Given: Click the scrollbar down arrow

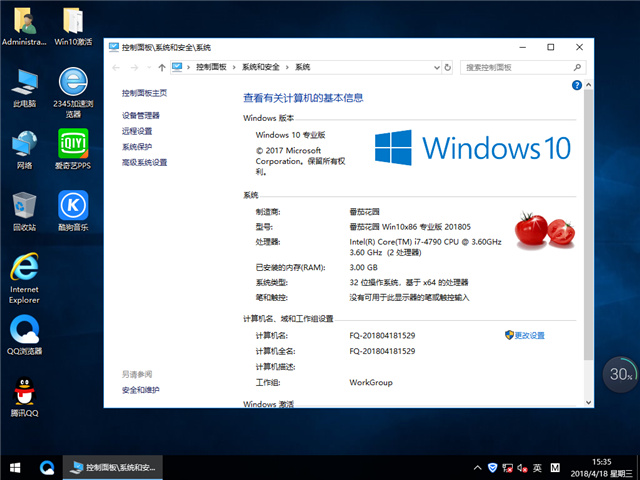Looking at the screenshot, I should click(588, 402).
